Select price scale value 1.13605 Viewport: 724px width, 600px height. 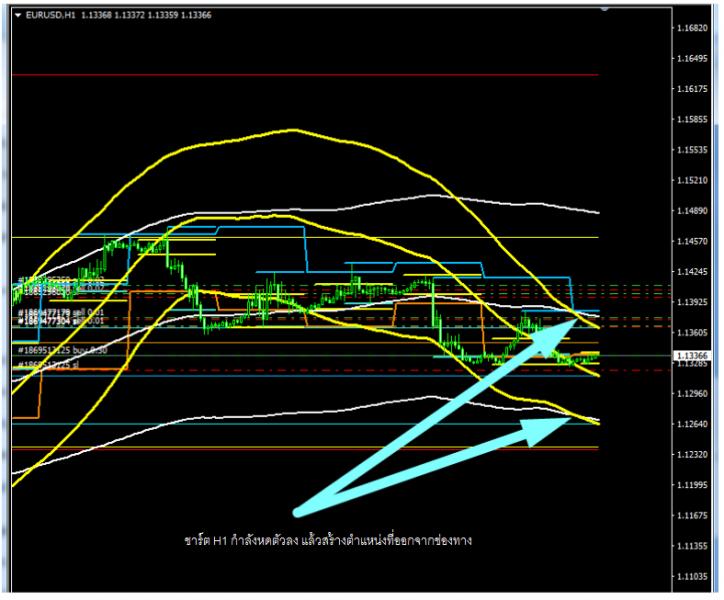click(692, 333)
